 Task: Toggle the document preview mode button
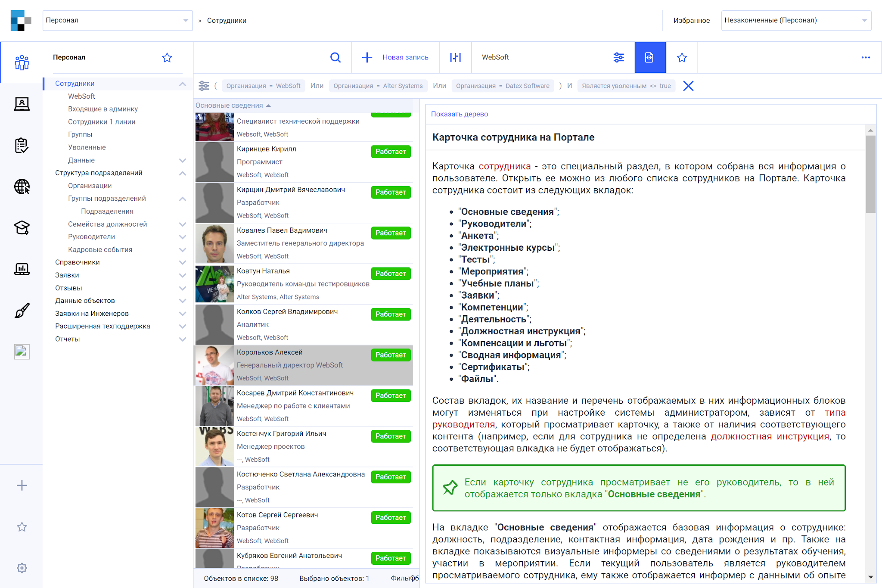click(x=650, y=57)
